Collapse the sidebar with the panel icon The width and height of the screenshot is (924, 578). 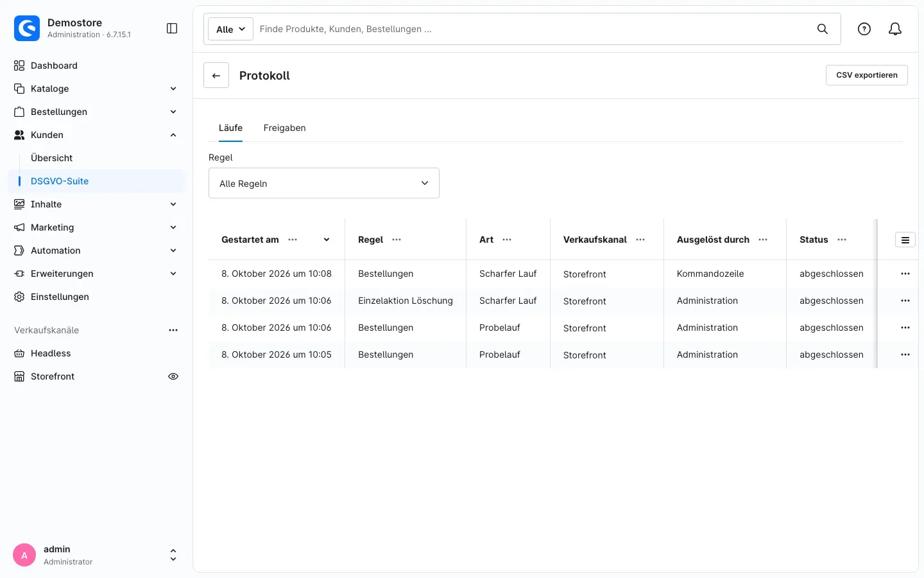[172, 28]
